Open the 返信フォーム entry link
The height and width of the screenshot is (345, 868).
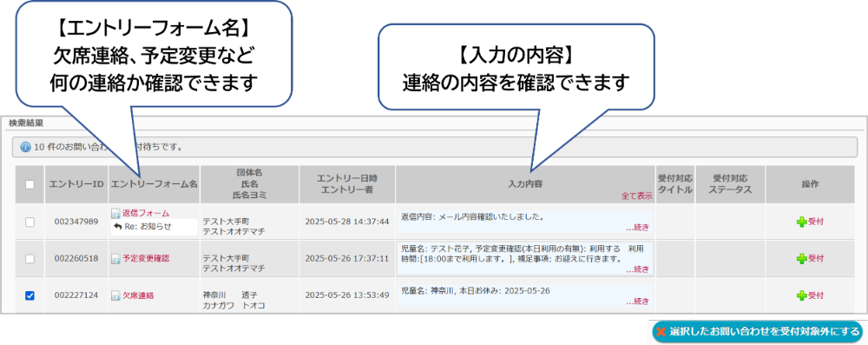146,213
